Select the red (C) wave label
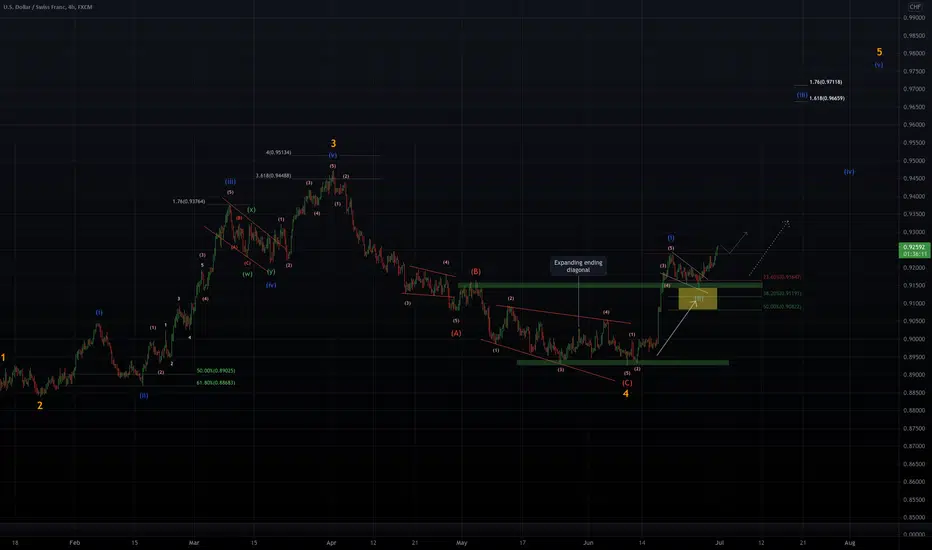This screenshot has width=932, height=550. click(x=626, y=383)
